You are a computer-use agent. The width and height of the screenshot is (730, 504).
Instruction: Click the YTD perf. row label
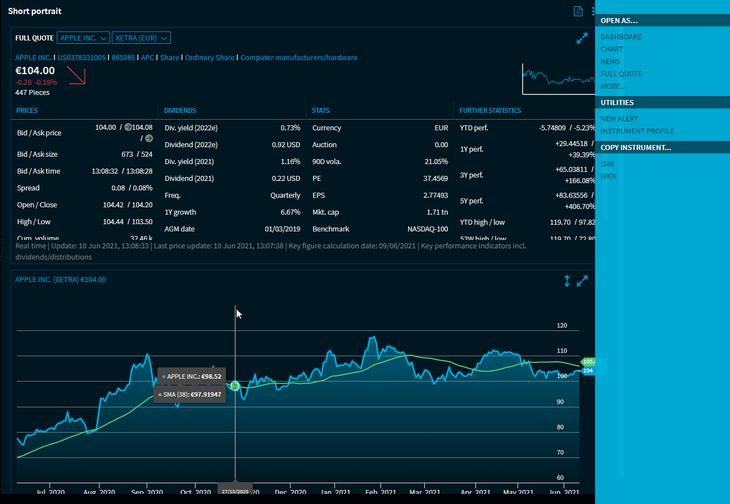click(x=474, y=128)
